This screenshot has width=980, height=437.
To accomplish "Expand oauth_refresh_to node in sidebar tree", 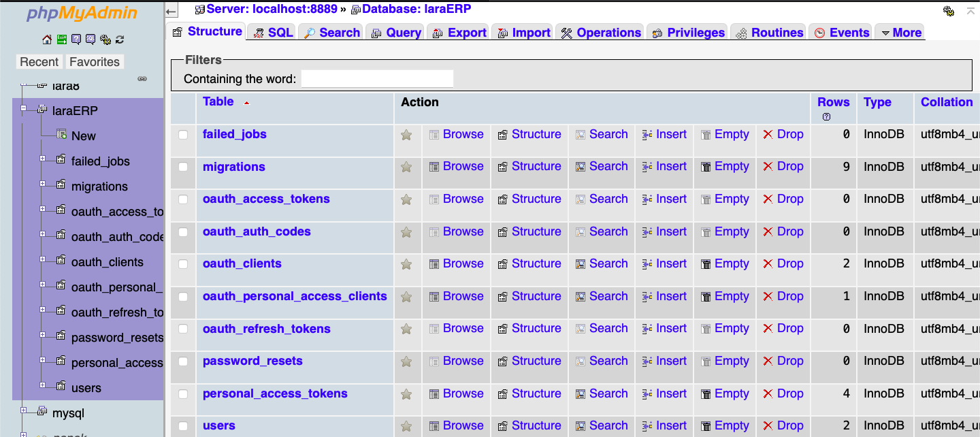I will 42,310.
